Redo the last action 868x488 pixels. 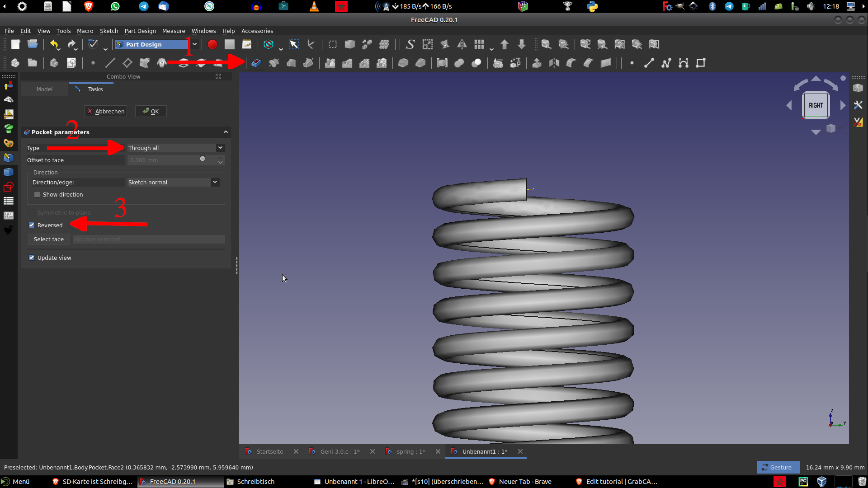pyautogui.click(x=71, y=44)
